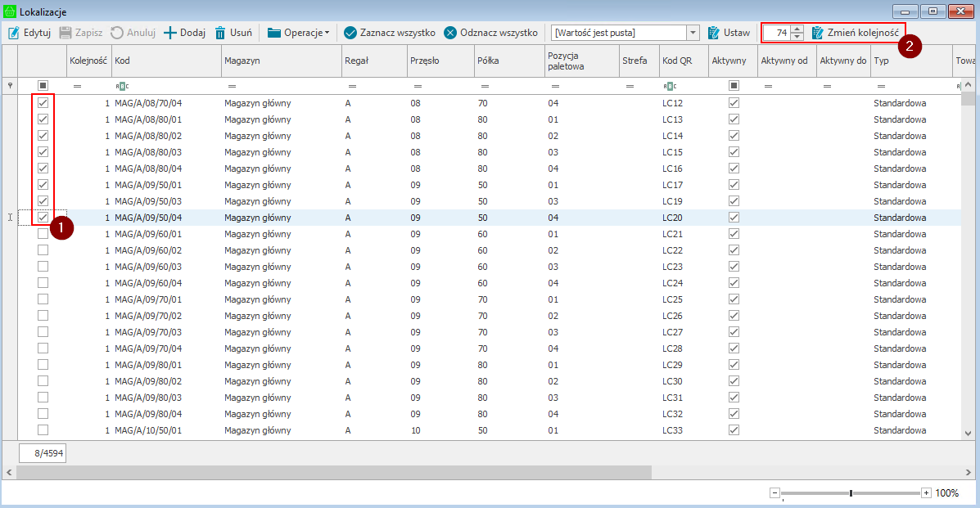Viewport: 980px width, 508px height.
Task: Click the Dodaj plus icon
Action: point(170,33)
